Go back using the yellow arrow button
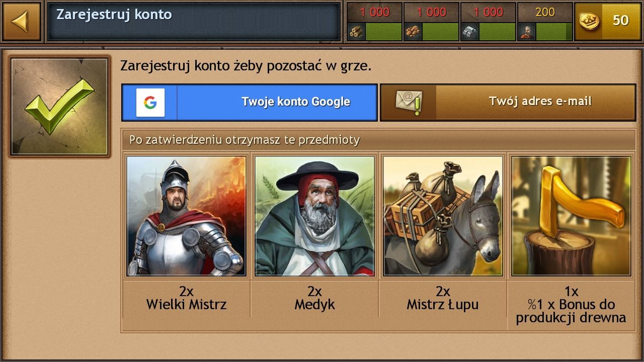644x362 pixels. click(21, 21)
